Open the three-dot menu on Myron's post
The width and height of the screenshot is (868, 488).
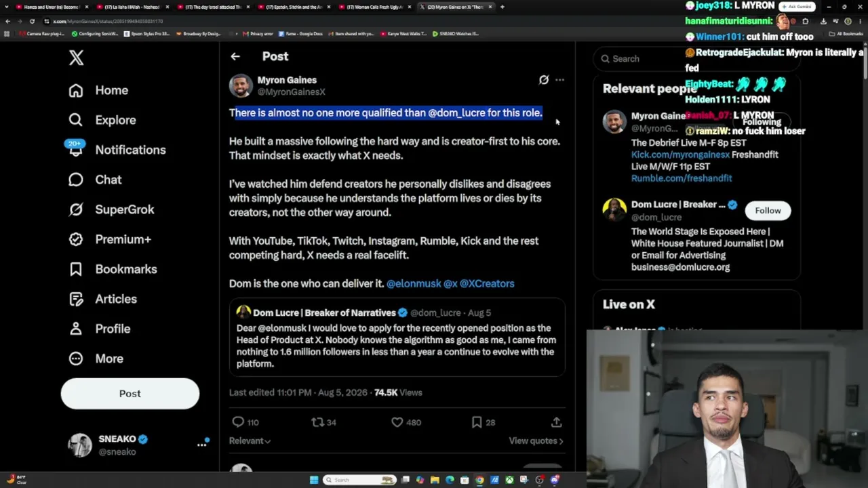[x=559, y=80]
